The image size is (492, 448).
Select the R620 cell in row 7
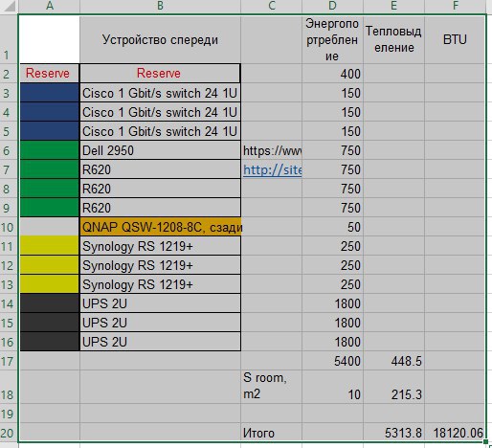pyautogui.click(x=160, y=169)
